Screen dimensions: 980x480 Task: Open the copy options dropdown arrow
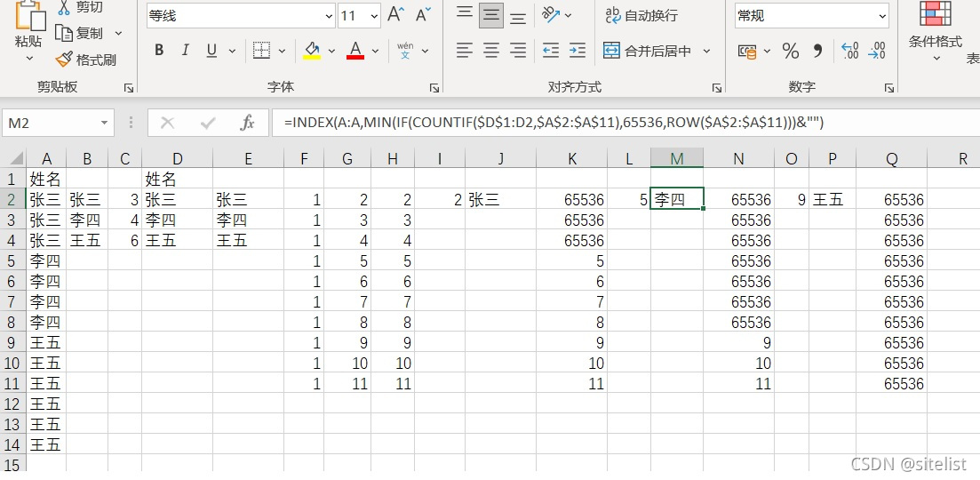[x=119, y=33]
